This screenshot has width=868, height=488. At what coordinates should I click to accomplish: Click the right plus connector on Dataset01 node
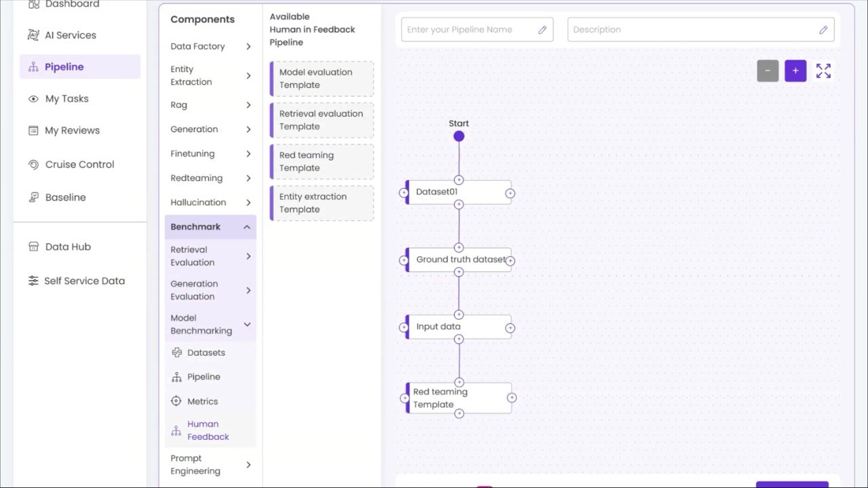click(x=510, y=193)
